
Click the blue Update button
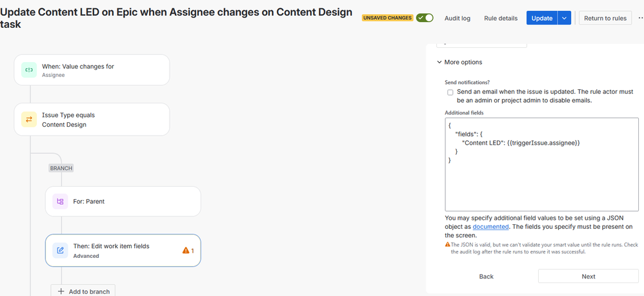pos(541,18)
